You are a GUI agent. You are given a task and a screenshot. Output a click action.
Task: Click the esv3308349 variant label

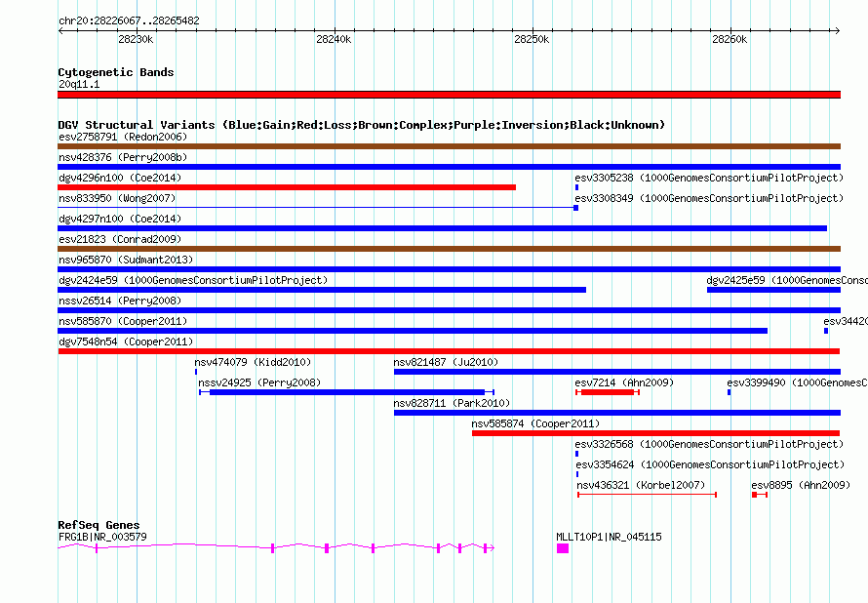coord(709,198)
